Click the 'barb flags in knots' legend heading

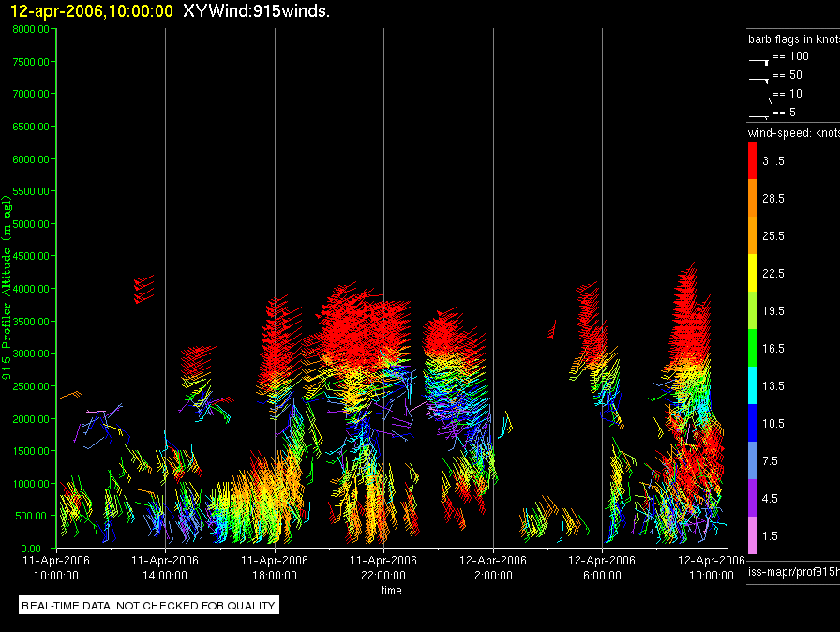[794, 39]
